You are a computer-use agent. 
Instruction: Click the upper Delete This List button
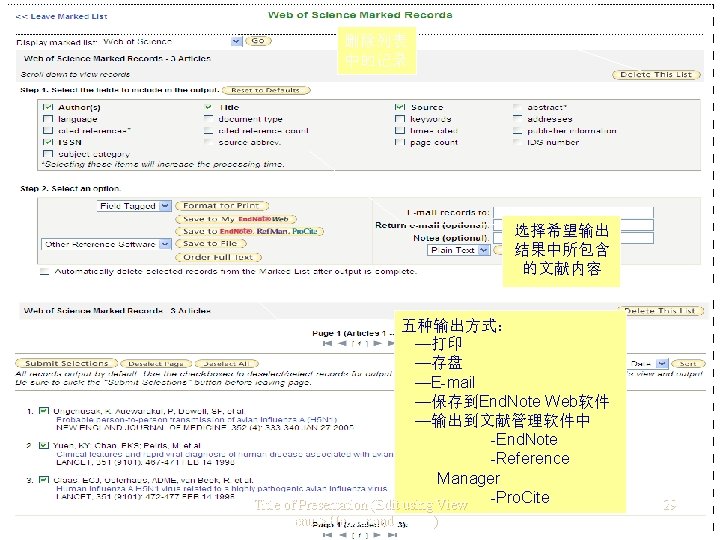(x=656, y=74)
